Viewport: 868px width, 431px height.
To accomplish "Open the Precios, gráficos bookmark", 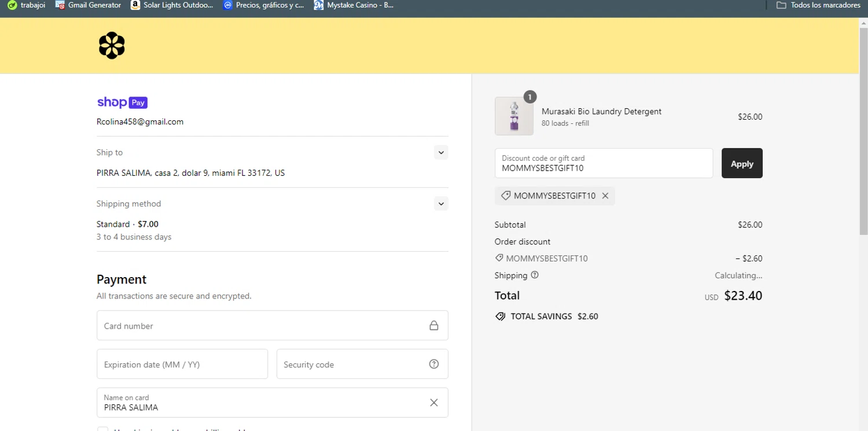I will (264, 5).
